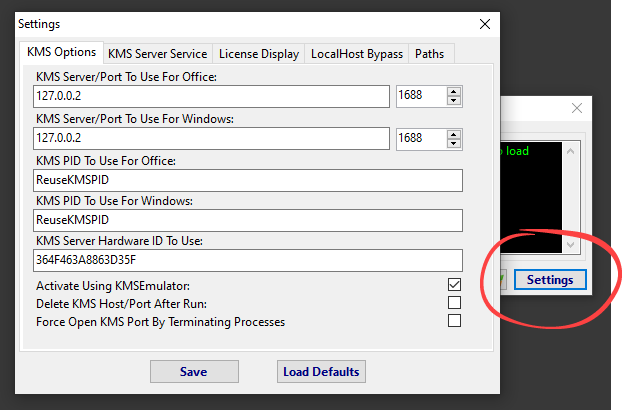
Task: Disable Activate Using KMSEmulator checkbox
Action: pos(454,285)
